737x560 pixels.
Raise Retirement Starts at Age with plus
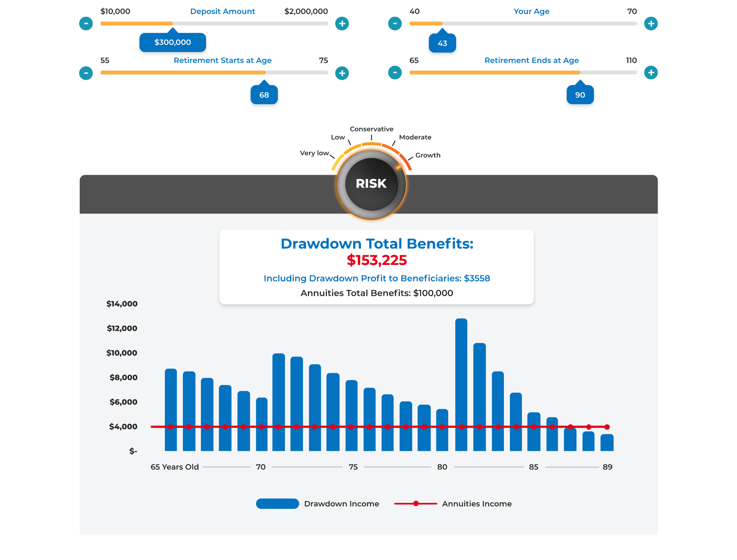coord(342,73)
